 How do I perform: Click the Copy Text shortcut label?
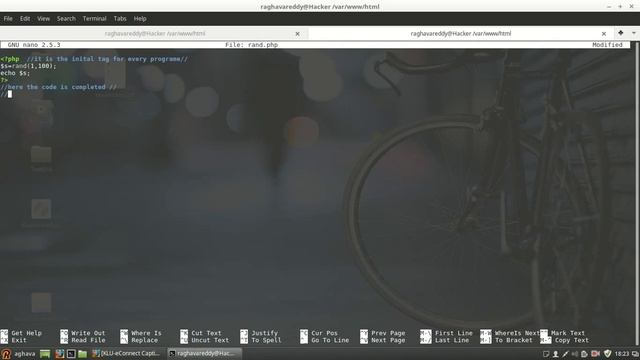572,340
